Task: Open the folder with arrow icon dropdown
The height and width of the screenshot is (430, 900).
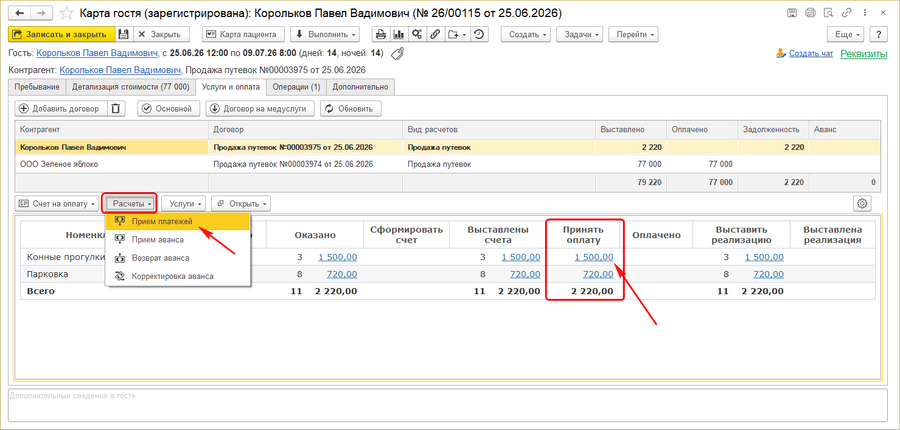Action: point(457,34)
